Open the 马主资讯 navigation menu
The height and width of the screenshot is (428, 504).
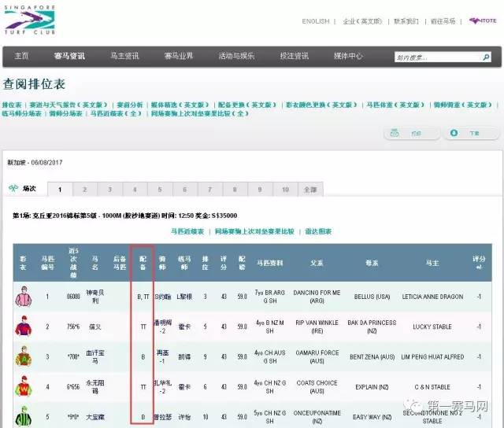(124, 56)
